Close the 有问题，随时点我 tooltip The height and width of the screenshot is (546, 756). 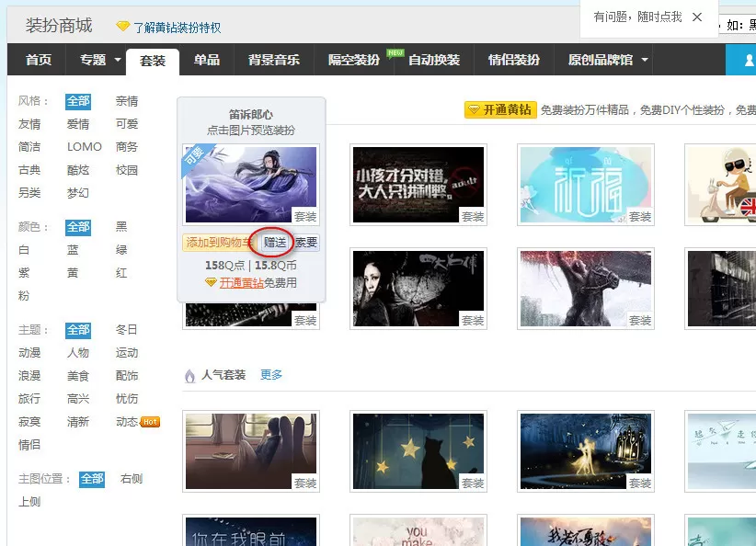[x=697, y=17]
